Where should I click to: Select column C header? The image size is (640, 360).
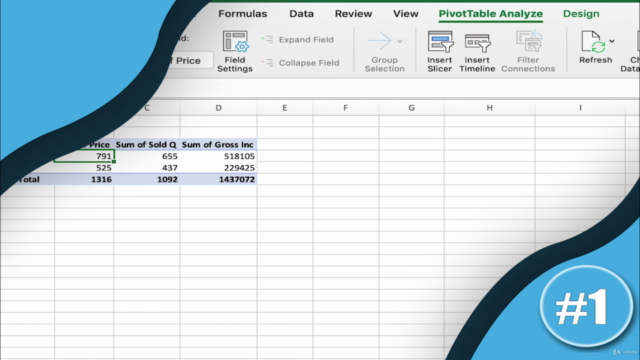(147, 108)
